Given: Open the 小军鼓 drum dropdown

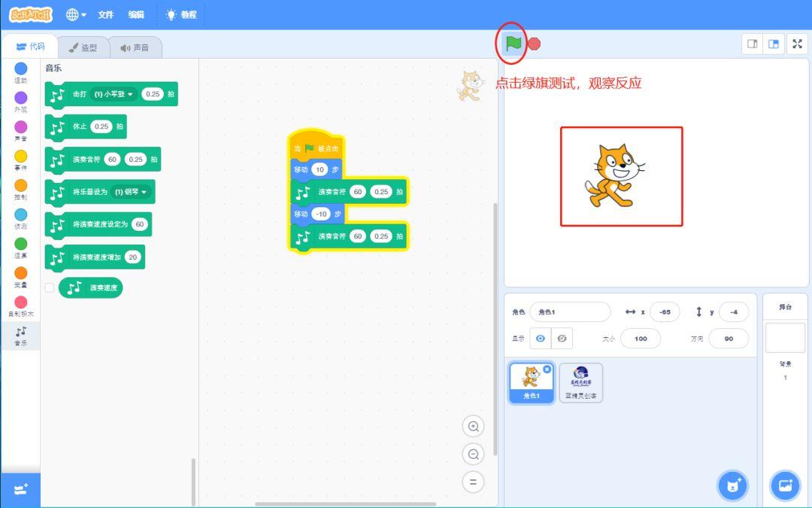Looking at the screenshot, I should click(x=114, y=94).
